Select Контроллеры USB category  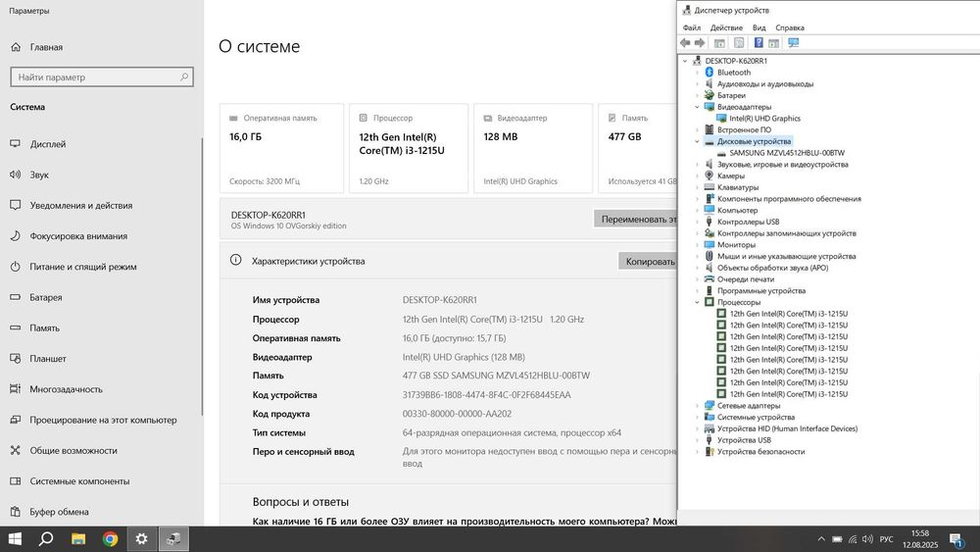pos(748,222)
